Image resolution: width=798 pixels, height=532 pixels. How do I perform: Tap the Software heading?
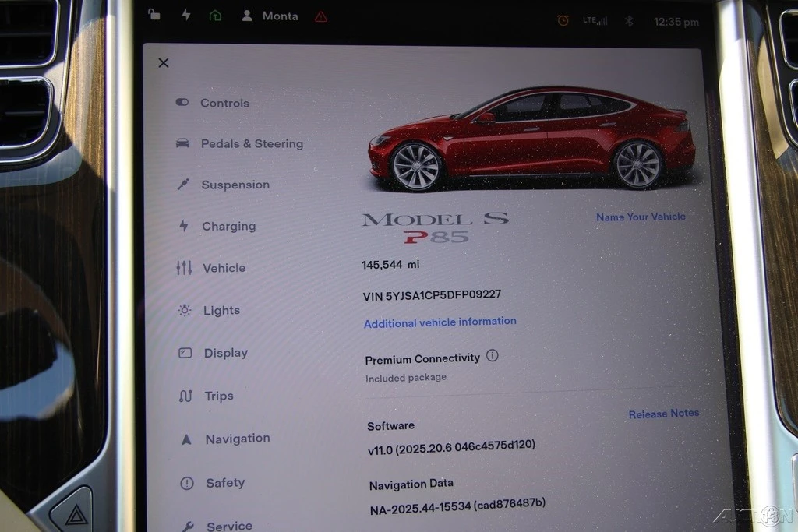(391, 426)
